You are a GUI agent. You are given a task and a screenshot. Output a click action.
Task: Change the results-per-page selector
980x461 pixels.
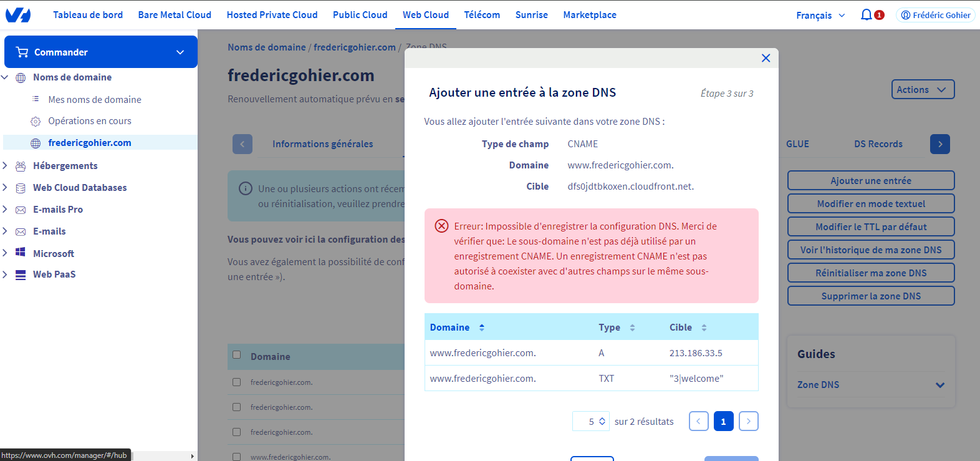(x=591, y=421)
